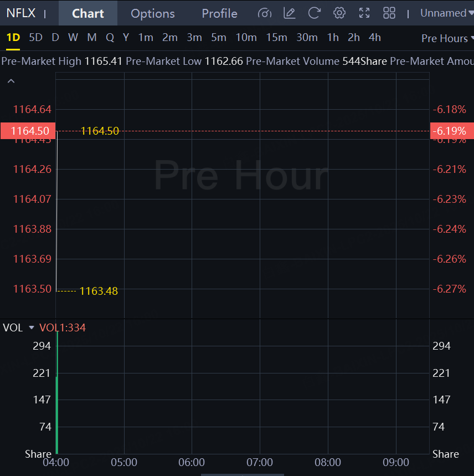The height and width of the screenshot is (476, 474).
Task: Switch to weekly W interval
Action: pyautogui.click(x=73, y=38)
